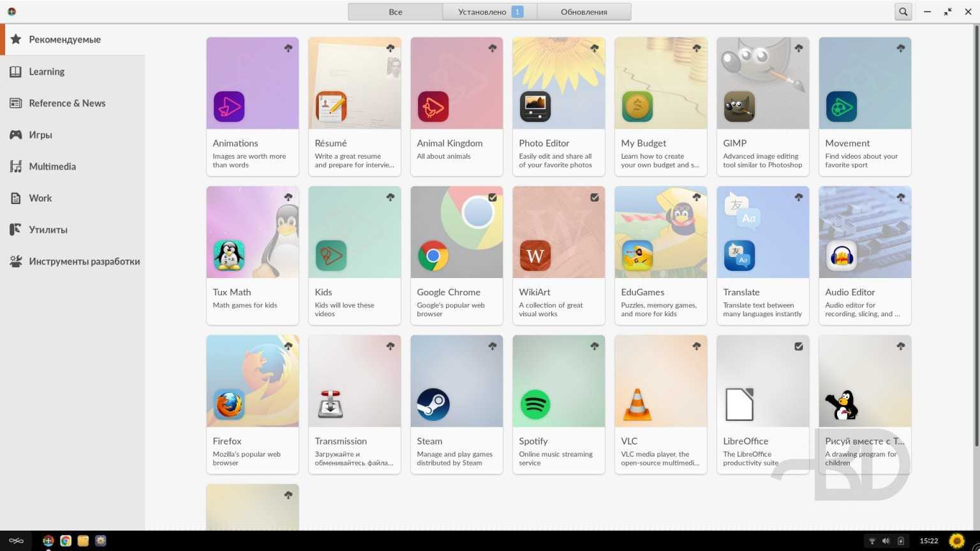This screenshot has height=551, width=980.
Task: Select the VLC traffic cone icon
Action: point(637,404)
